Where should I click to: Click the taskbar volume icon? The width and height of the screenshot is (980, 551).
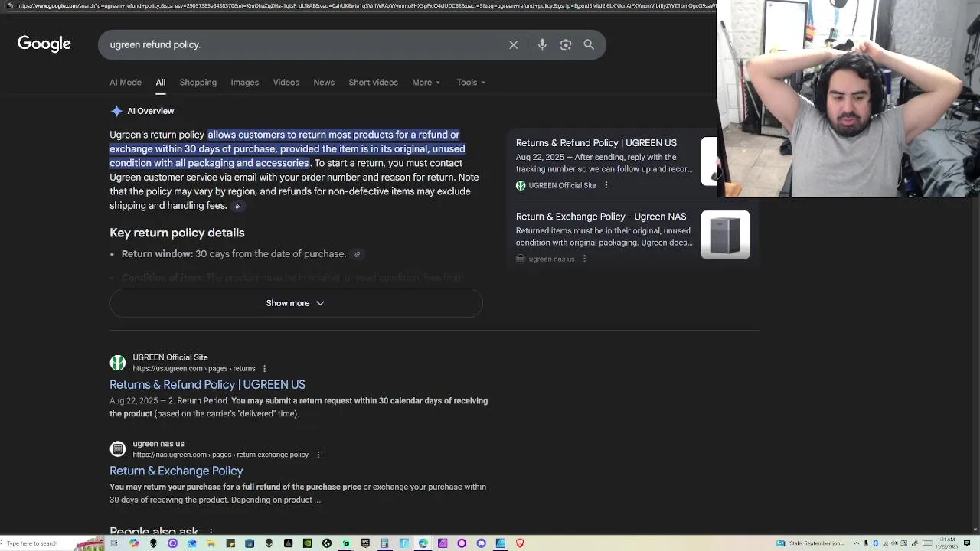(894, 543)
